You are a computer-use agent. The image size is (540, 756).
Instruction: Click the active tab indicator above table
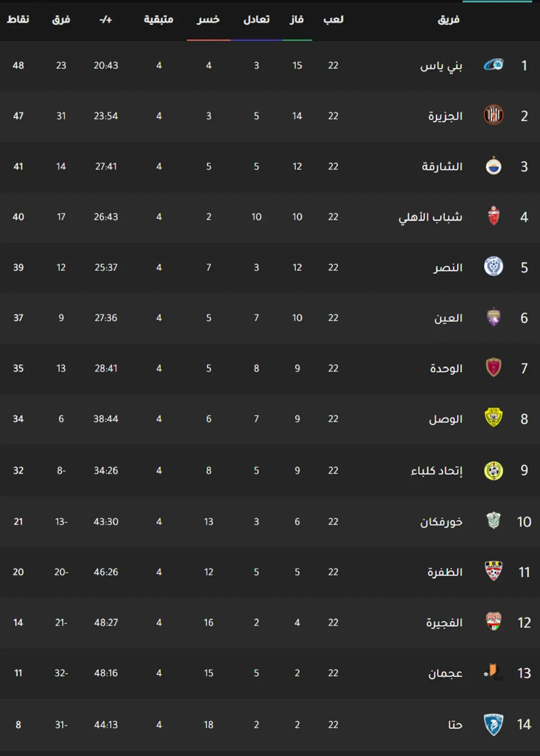click(x=497, y=1)
